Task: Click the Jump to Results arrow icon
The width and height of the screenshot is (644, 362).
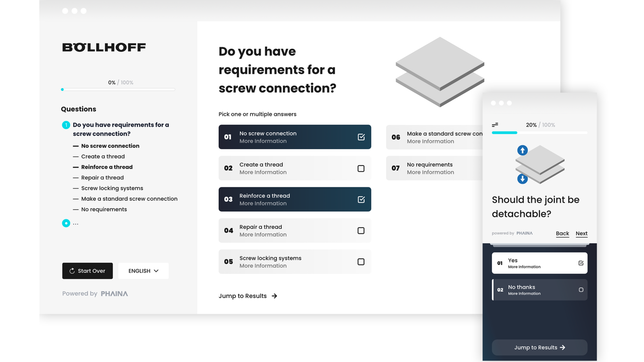Action: (x=275, y=296)
